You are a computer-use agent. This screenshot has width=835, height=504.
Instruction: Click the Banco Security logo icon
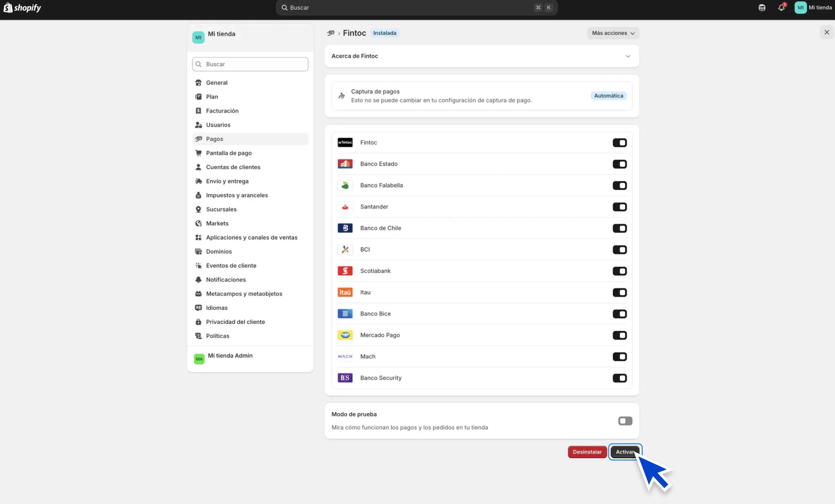[345, 378]
